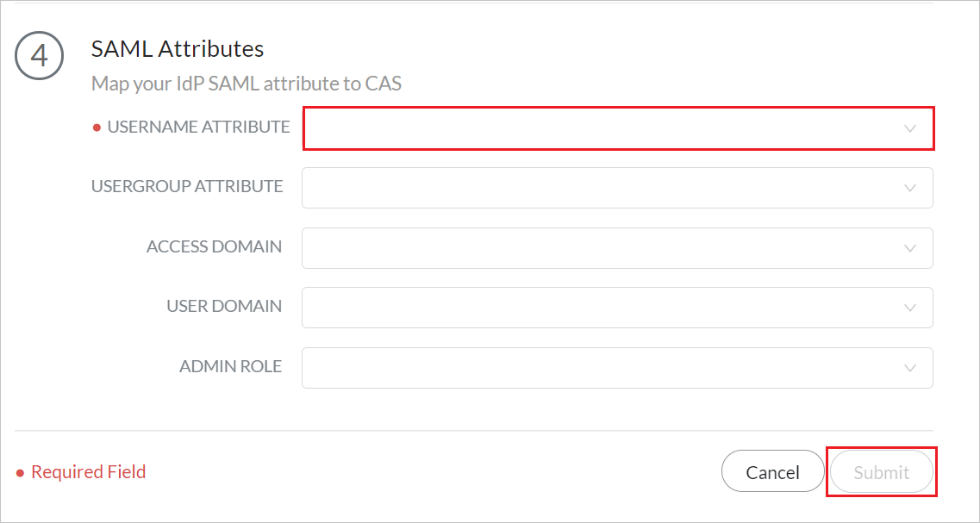Click the Username Attribute chevron arrow

click(909, 128)
